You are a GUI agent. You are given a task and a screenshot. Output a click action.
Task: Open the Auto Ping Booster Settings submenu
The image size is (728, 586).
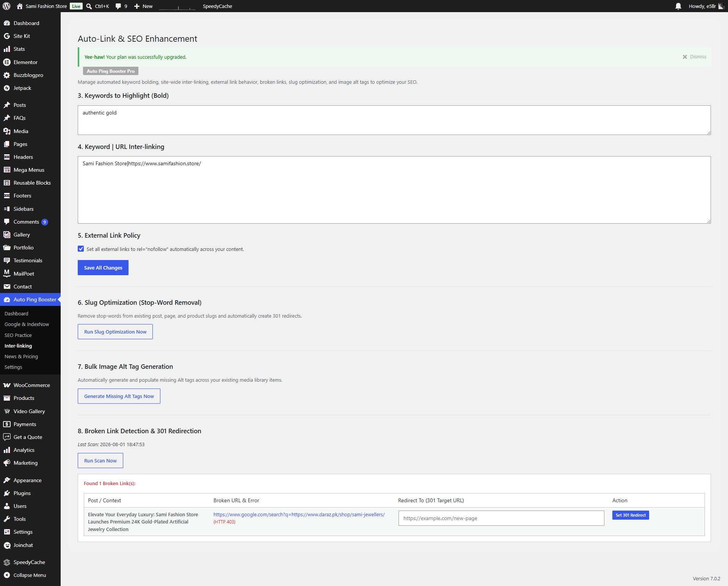click(x=13, y=367)
